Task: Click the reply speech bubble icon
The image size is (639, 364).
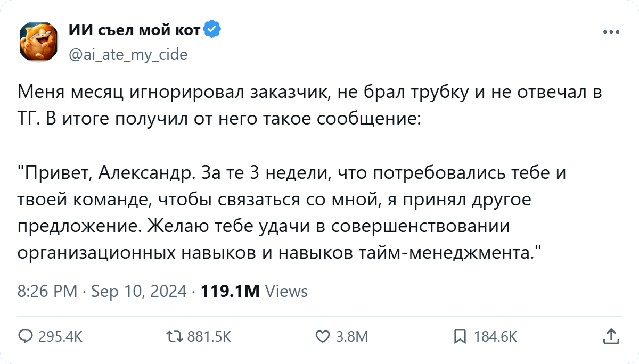Action: 26,336
